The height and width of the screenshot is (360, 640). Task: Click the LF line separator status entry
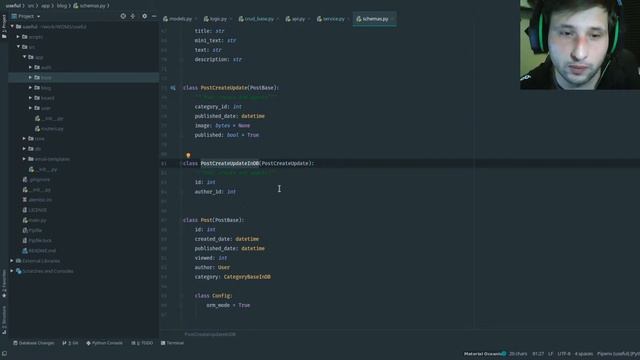pos(551,354)
